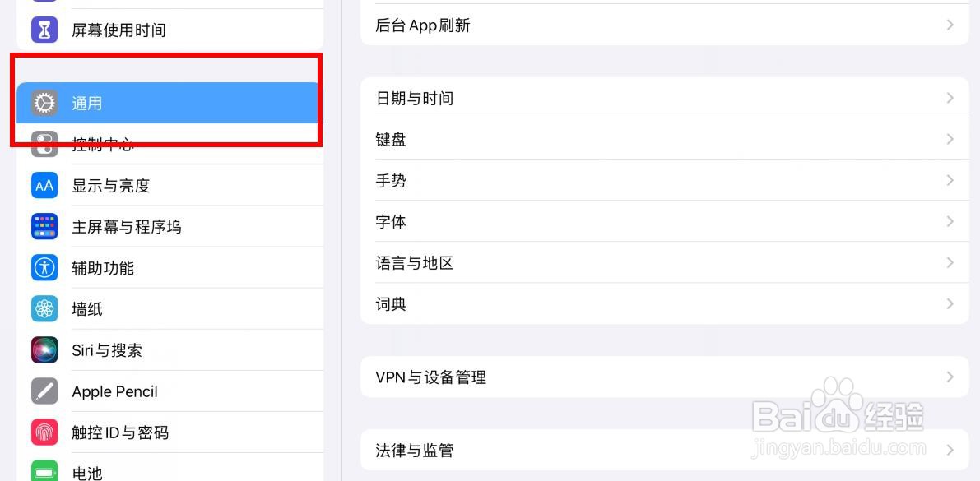Open 词典 settings

click(665, 303)
